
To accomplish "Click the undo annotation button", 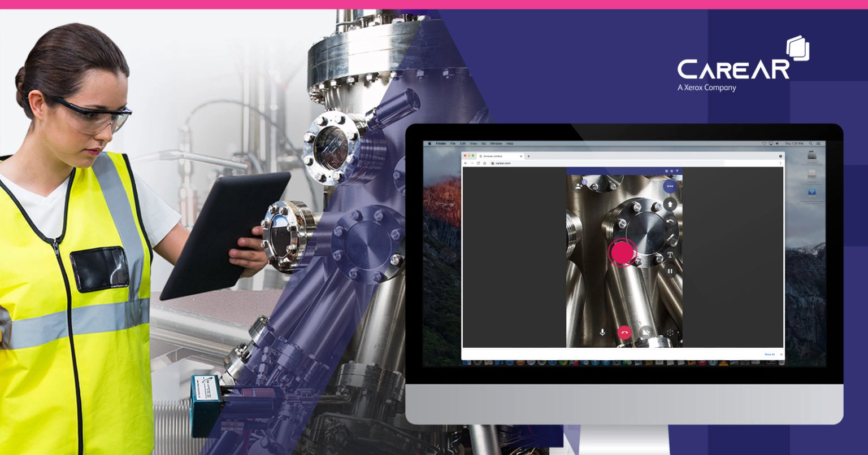I will click(x=670, y=221).
